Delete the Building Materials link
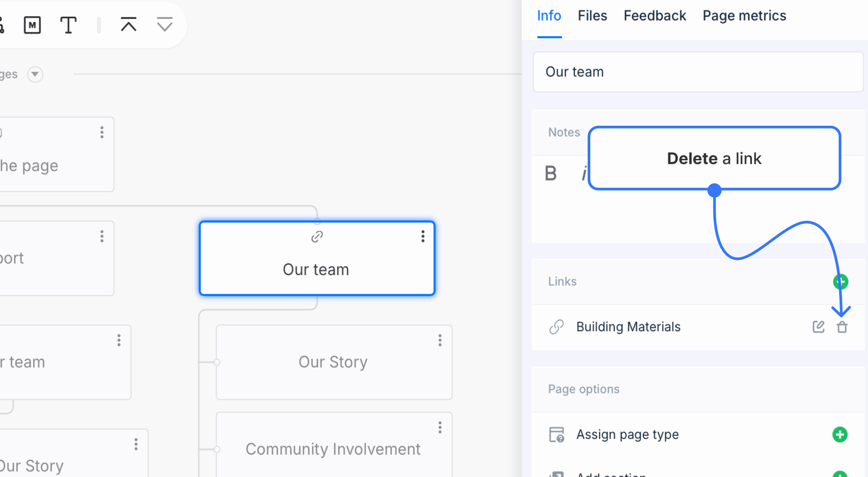The width and height of the screenshot is (868, 477). click(x=842, y=327)
